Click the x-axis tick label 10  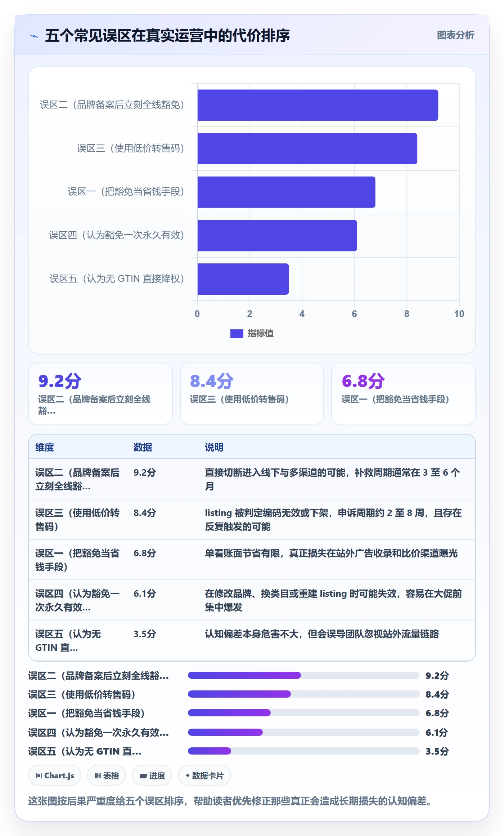coord(459,314)
